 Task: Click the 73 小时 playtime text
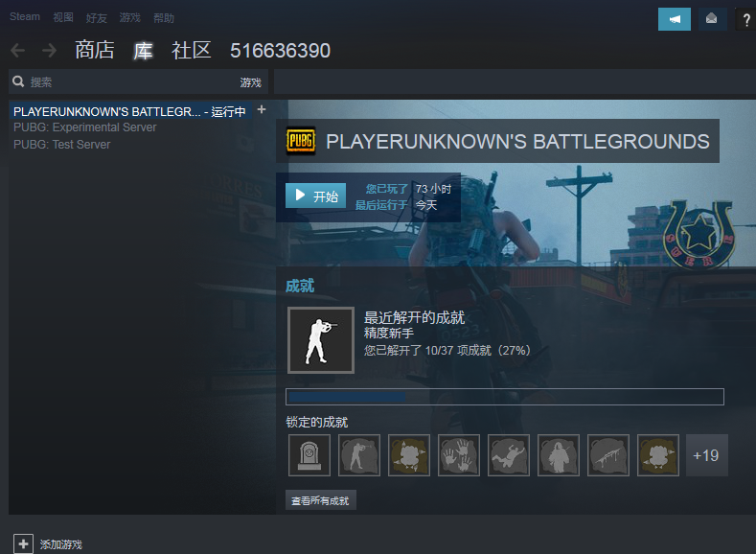(433, 189)
